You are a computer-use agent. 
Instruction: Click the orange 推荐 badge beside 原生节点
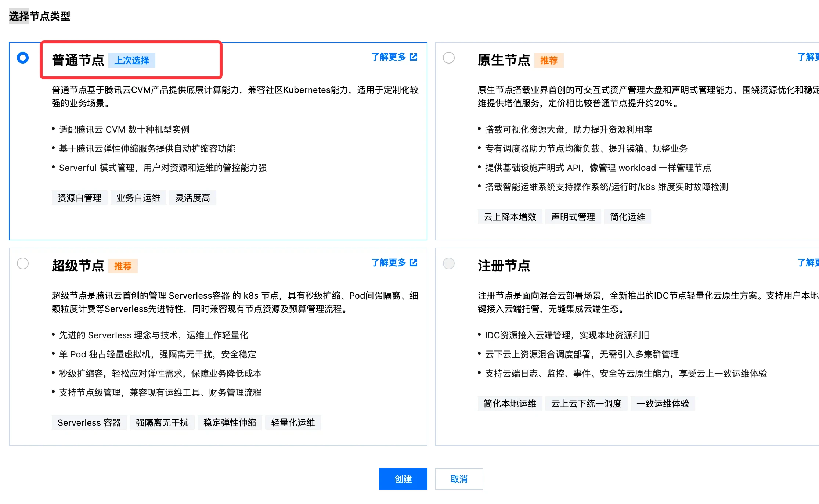[x=549, y=60]
